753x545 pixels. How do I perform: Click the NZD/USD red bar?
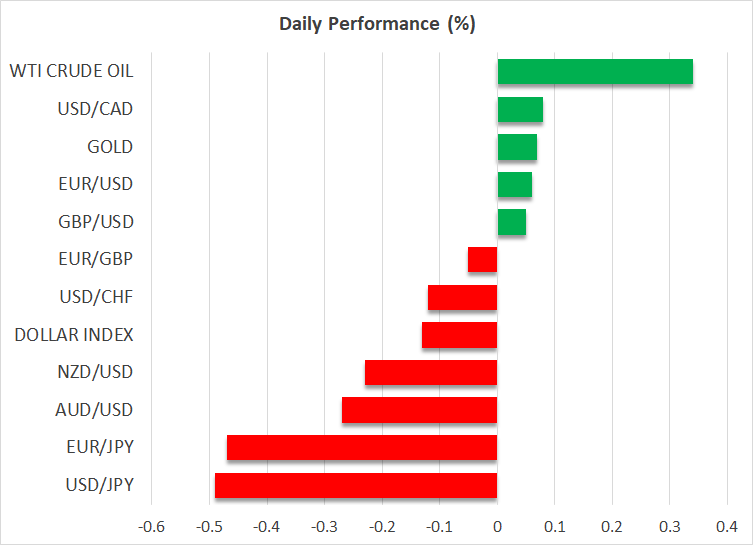coord(431,373)
